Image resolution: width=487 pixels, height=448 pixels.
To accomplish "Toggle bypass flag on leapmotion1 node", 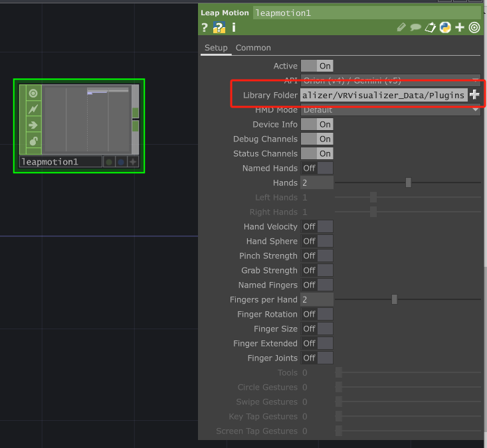I will point(33,109).
